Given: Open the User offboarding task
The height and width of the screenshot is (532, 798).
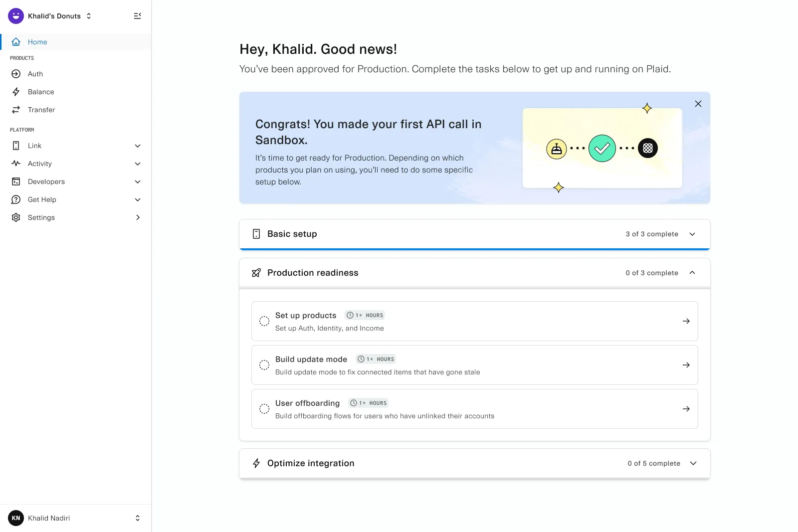Looking at the screenshot, I should 475,409.
